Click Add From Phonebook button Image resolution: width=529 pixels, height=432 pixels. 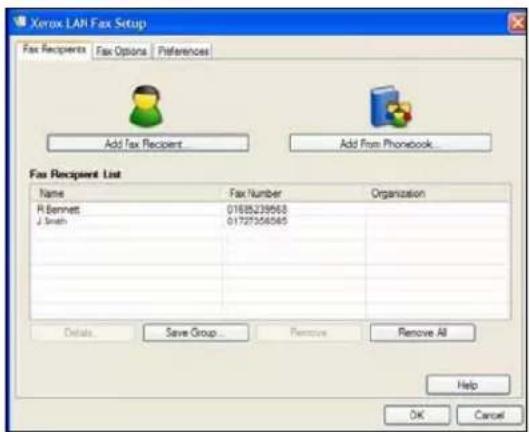[x=390, y=143]
